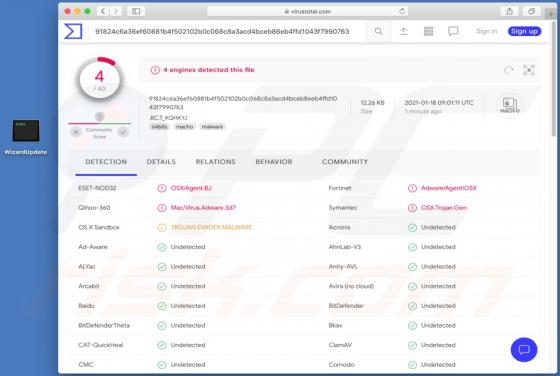Click the Acronis undetected check icon
The height and width of the screenshot is (376, 560).
(412, 227)
